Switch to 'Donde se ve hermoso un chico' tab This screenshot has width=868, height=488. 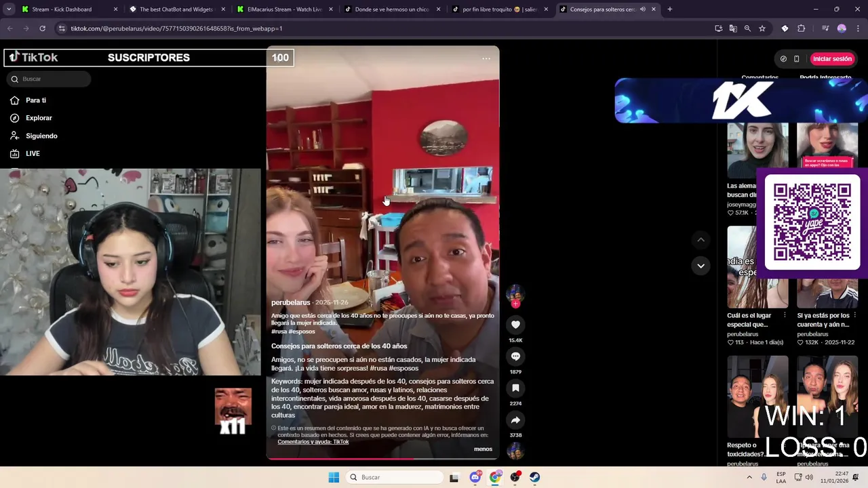coord(392,9)
